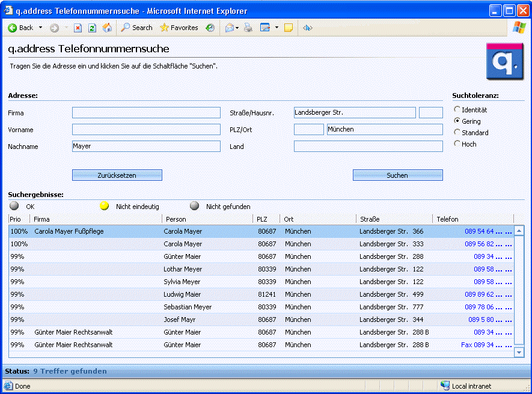Click the street field containing Landsberger Str.
532x394 pixels.
click(355, 112)
